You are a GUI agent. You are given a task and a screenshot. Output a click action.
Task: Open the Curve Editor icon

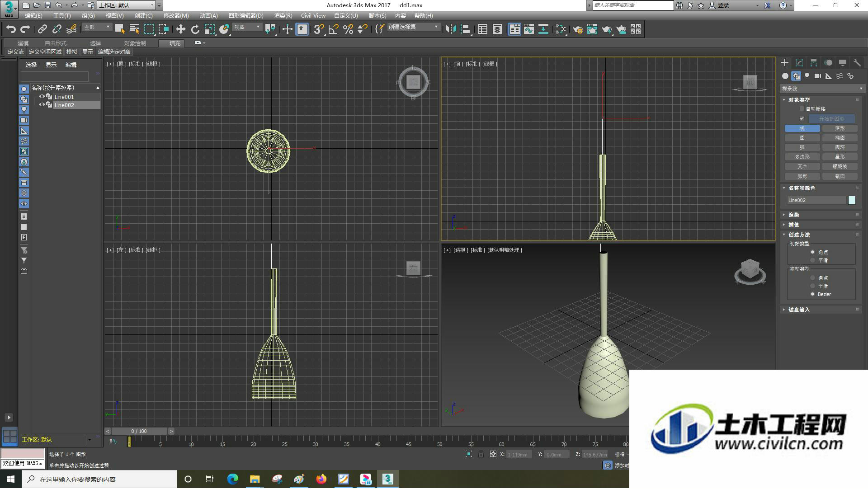point(528,29)
